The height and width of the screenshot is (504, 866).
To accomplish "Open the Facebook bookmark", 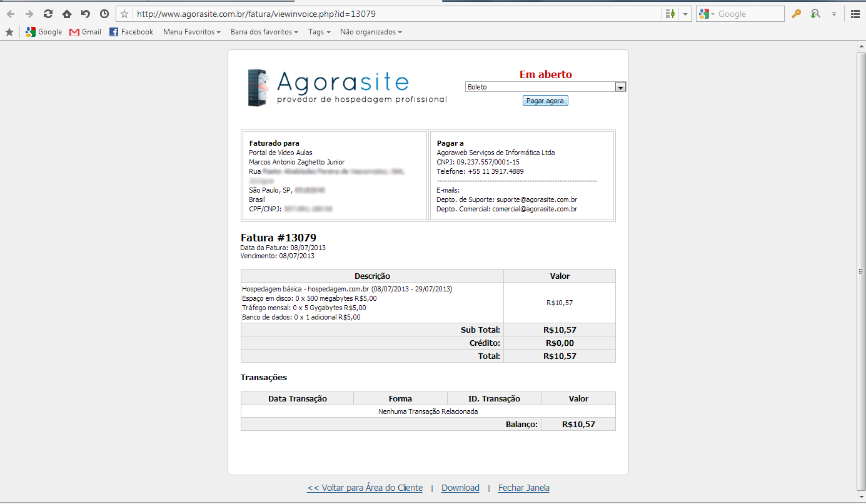I will point(131,32).
